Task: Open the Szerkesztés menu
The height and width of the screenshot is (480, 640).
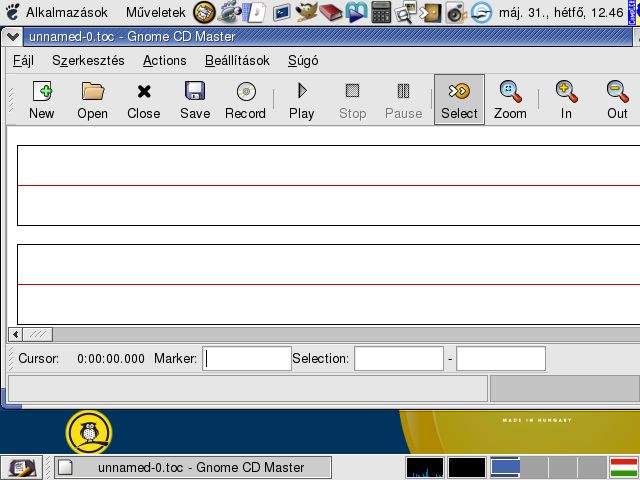Action: tap(88, 60)
